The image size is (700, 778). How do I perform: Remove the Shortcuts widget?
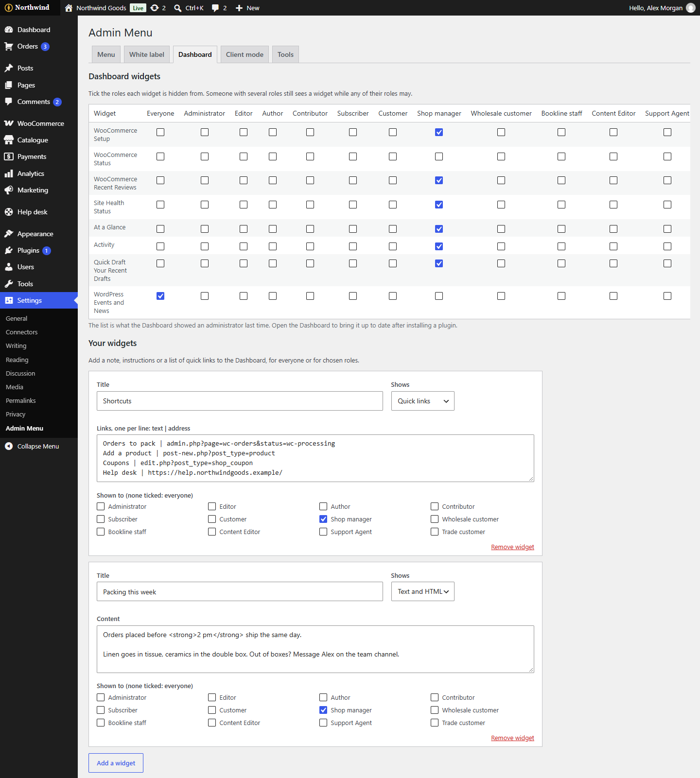512,547
